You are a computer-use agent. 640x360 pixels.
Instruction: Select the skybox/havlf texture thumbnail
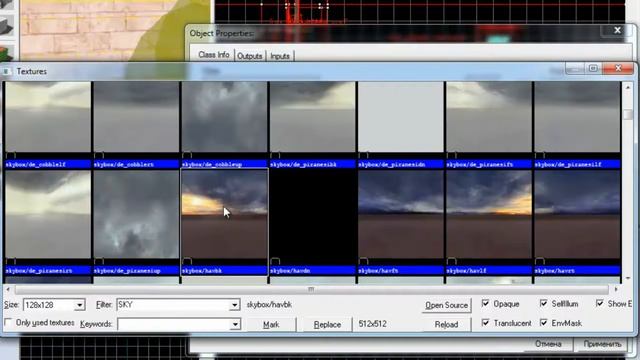(x=489, y=214)
